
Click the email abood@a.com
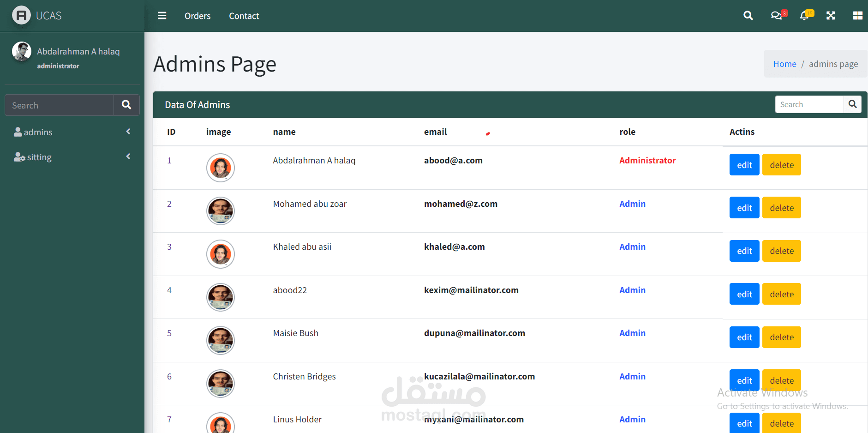(453, 160)
